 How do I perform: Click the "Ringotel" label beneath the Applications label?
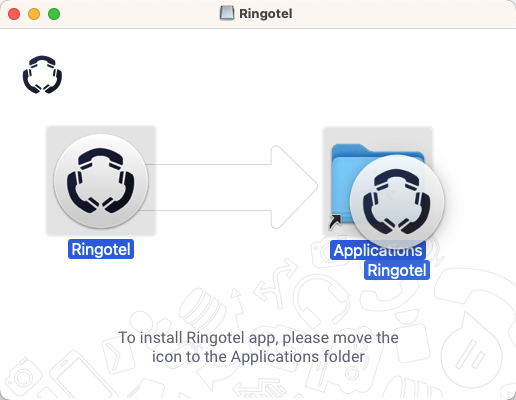pos(397,270)
